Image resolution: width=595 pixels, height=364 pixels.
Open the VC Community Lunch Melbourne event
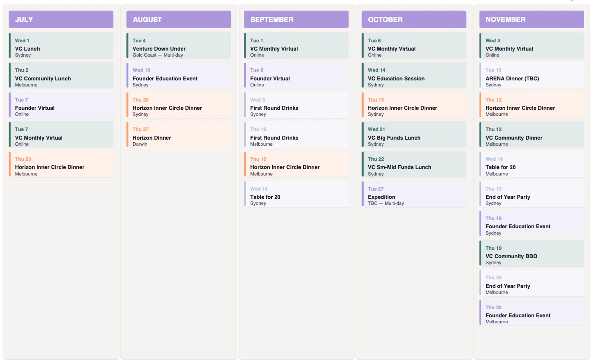[61, 76]
